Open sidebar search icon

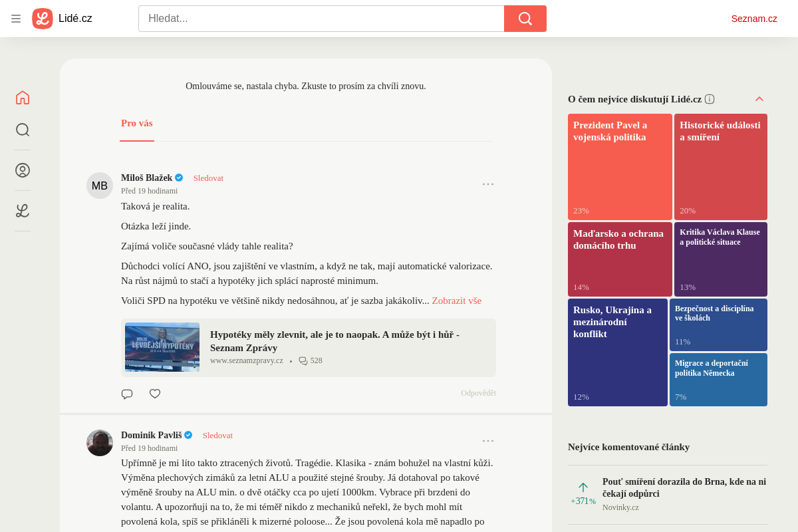coord(23,130)
